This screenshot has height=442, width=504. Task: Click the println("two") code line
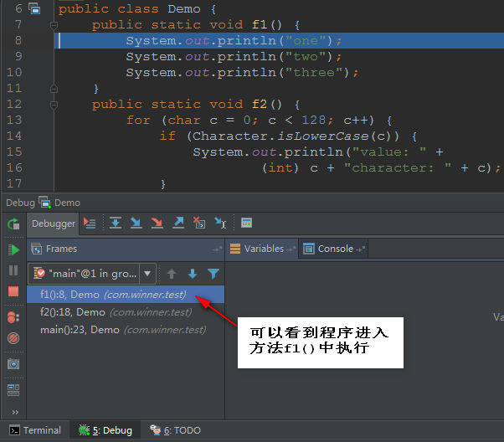(x=234, y=57)
